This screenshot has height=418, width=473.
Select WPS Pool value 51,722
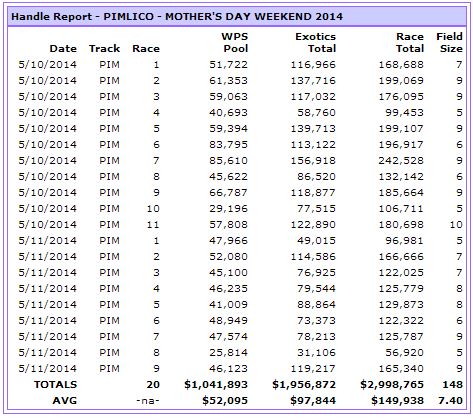[228, 65]
